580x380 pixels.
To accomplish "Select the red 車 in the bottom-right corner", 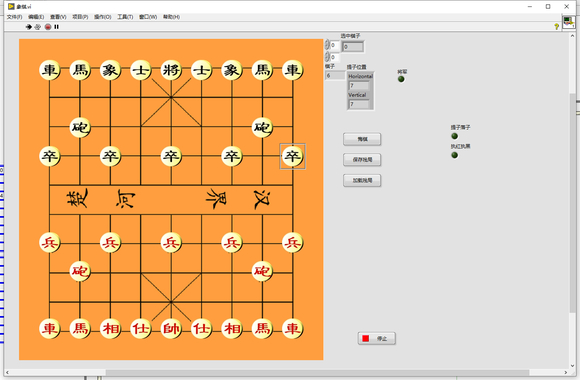I will (293, 329).
